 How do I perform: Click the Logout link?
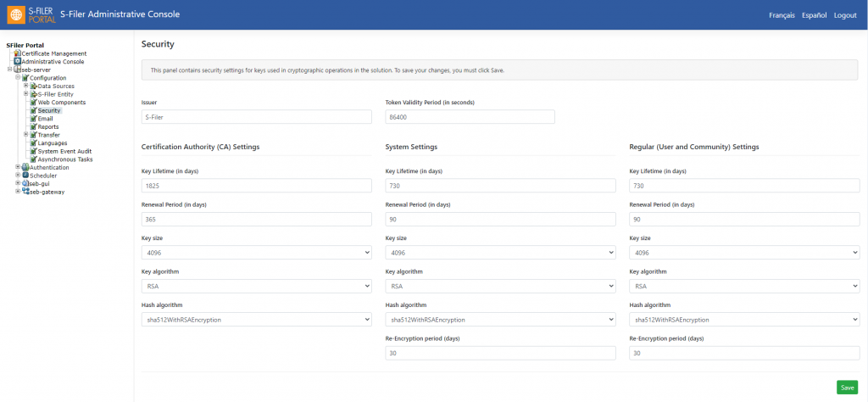click(845, 15)
